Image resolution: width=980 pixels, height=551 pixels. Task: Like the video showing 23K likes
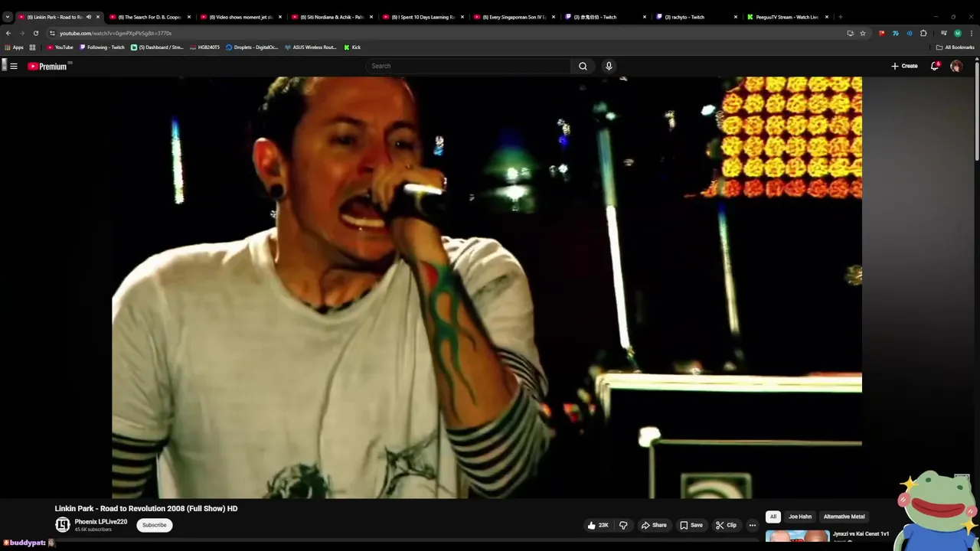point(597,525)
